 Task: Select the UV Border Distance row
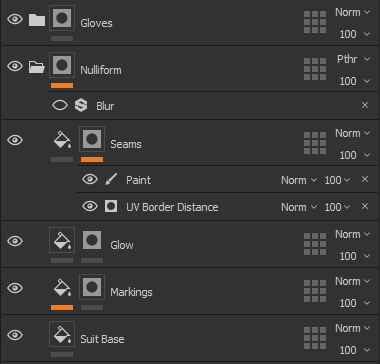pyautogui.click(x=227, y=206)
